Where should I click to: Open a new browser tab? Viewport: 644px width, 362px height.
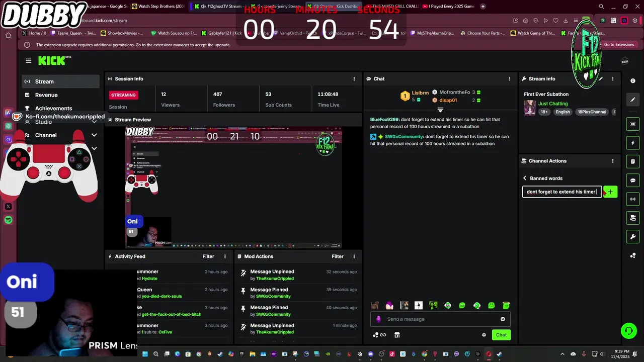tap(483, 7)
